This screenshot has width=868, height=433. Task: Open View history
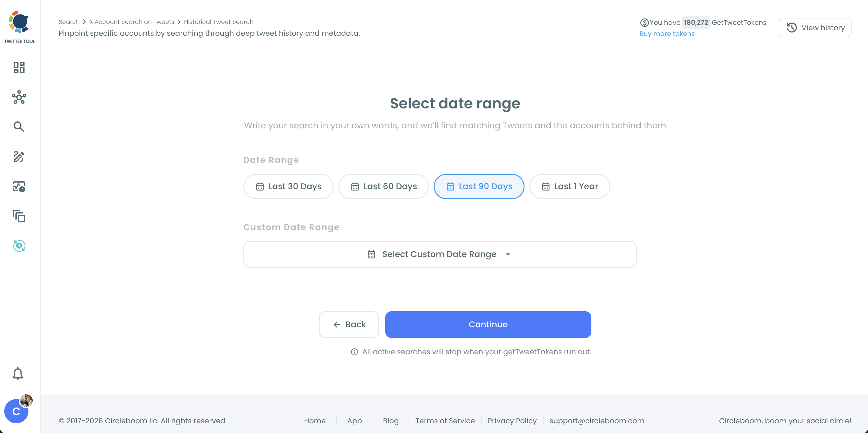click(815, 28)
